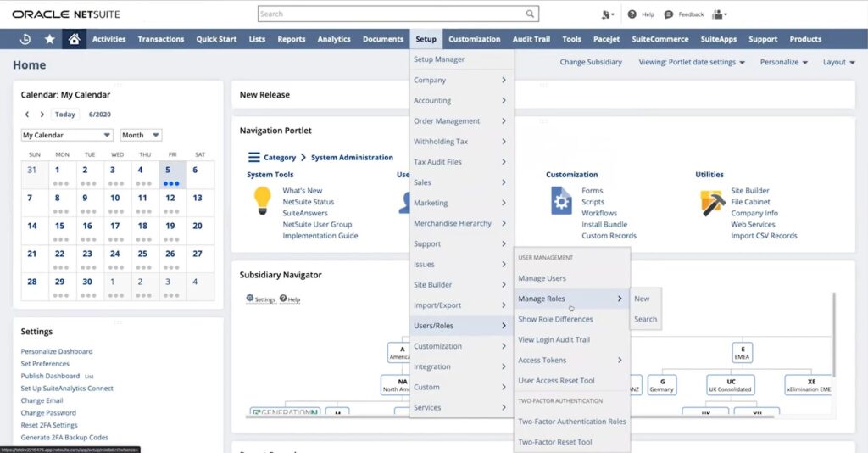Screen dimensions: 868x453
Task: Open the Customization menu in navigation bar
Action: (x=475, y=39)
